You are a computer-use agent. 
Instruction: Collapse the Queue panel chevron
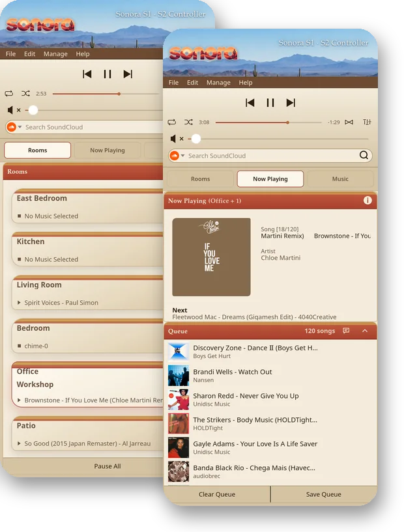(x=365, y=330)
